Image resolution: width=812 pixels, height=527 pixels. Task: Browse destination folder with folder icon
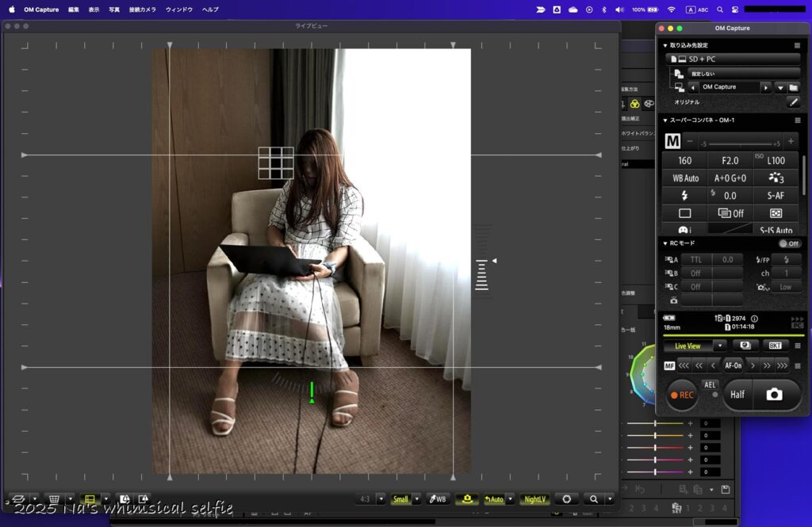[793, 87]
